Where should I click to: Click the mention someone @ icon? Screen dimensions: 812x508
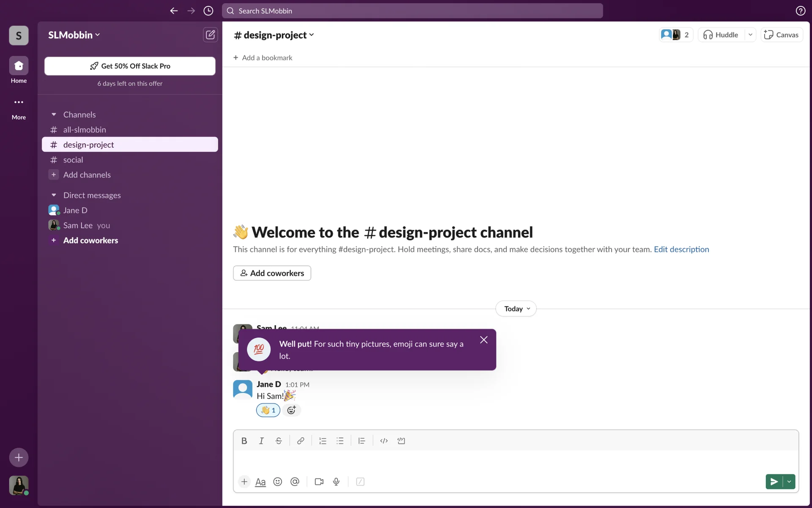click(295, 482)
